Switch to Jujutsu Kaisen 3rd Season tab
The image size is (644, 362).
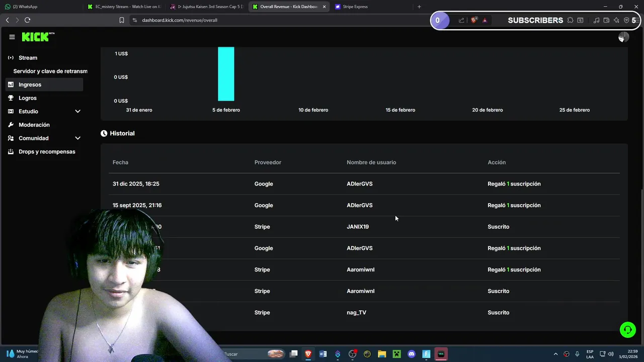pos(207,7)
